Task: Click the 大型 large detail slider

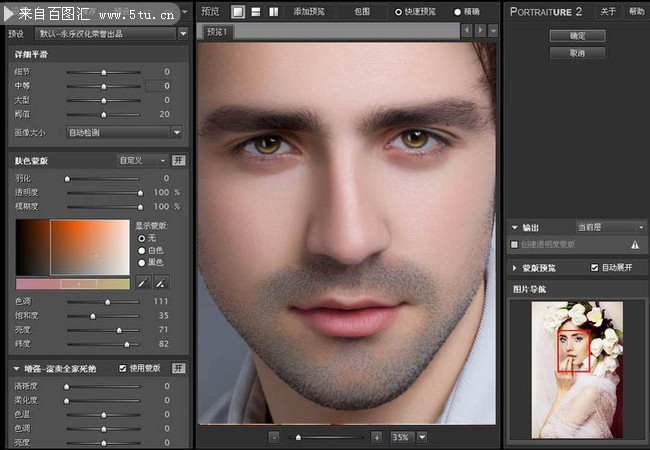Action: point(104,100)
